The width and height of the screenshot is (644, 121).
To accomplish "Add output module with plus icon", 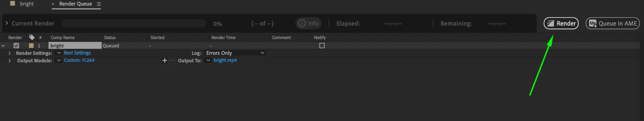I will click(x=165, y=60).
